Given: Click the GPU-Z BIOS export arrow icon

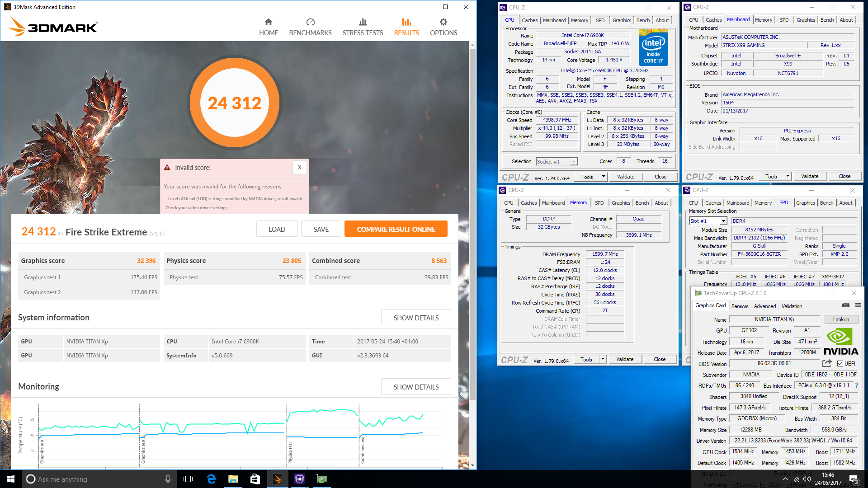Looking at the screenshot, I should [827, 363].
